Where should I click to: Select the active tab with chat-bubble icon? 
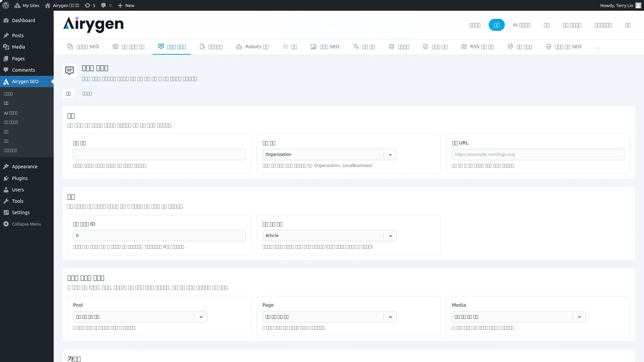pos(172,47)
